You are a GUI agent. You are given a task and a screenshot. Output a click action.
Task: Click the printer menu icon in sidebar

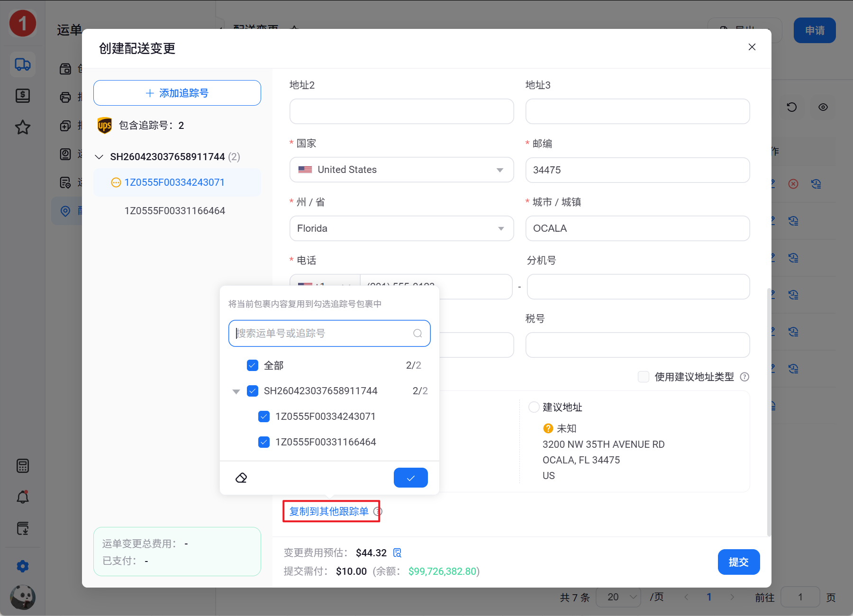click(65, 97)
